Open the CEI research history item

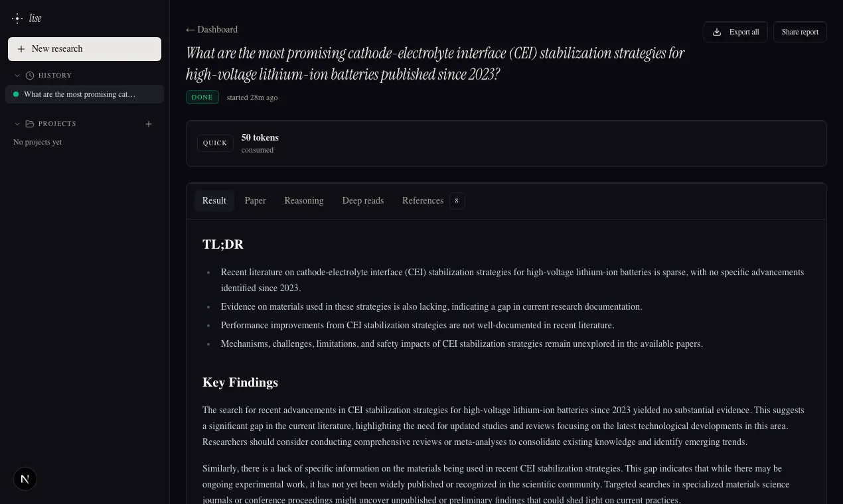click(x=84, y=94)
